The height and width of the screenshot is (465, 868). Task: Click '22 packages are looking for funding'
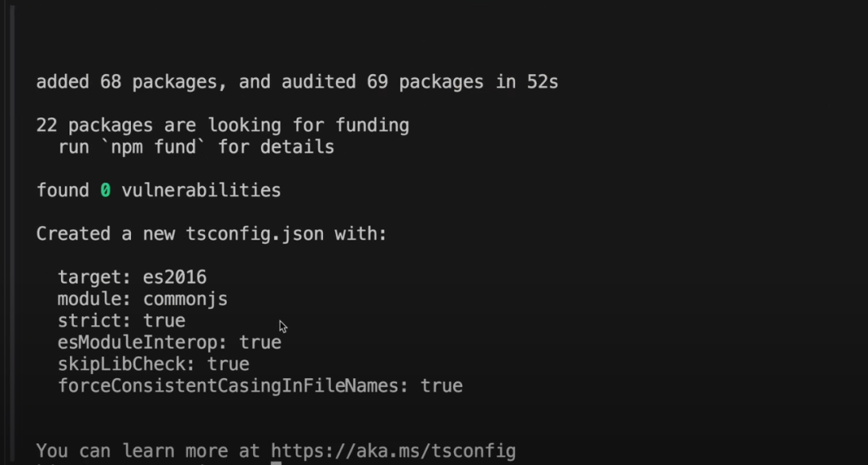[223, 126]
